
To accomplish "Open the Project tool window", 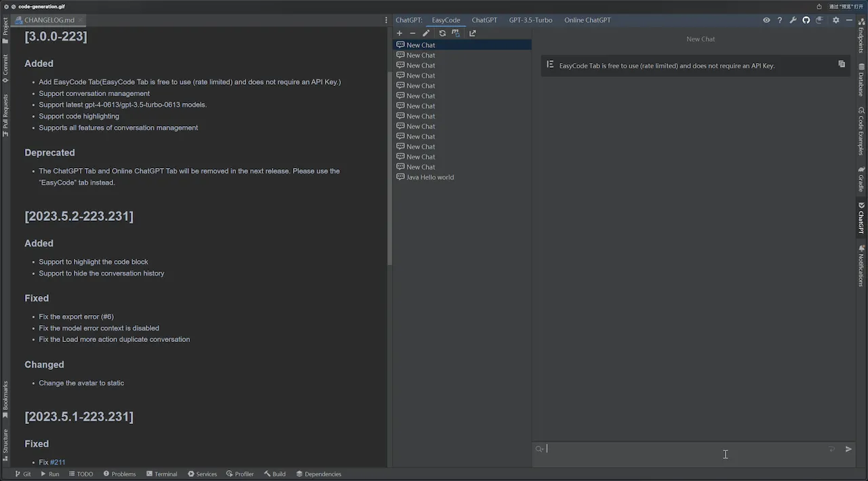I will pos(5,31).
